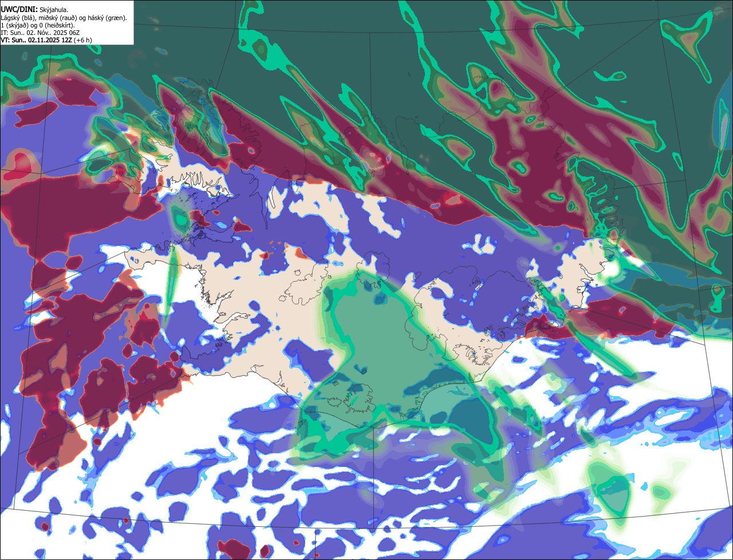This screenshot has height=560, width=733.
Task: Select the 'Lágský (blá), miðský (rauð)' legend line
Action: click(x=64, y=17)
